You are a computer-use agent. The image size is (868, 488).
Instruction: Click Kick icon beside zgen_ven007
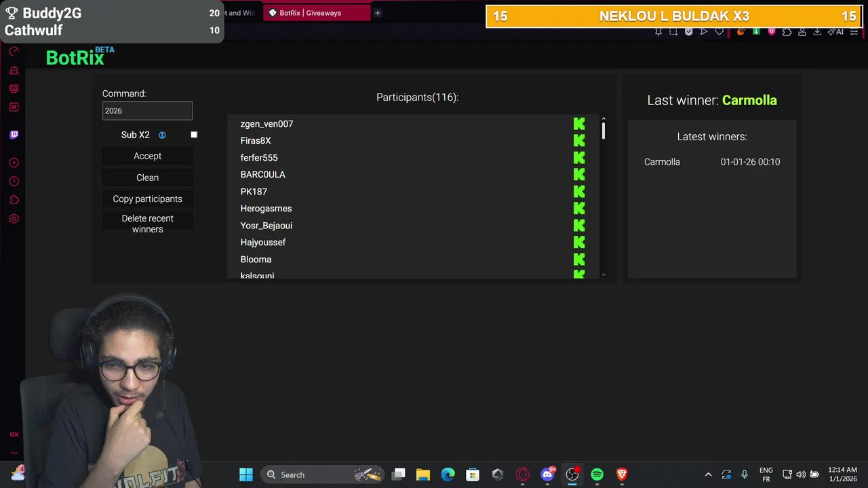click(579, 123)
